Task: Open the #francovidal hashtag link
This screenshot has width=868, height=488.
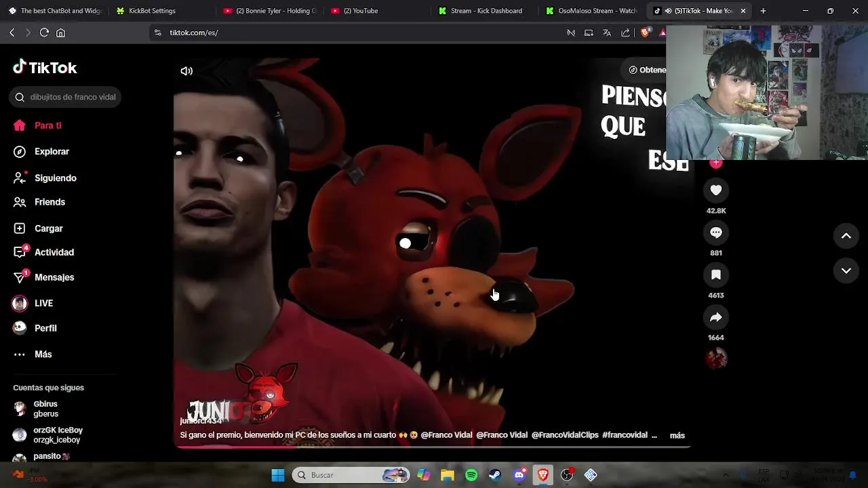Action: (x=625, y=435)
